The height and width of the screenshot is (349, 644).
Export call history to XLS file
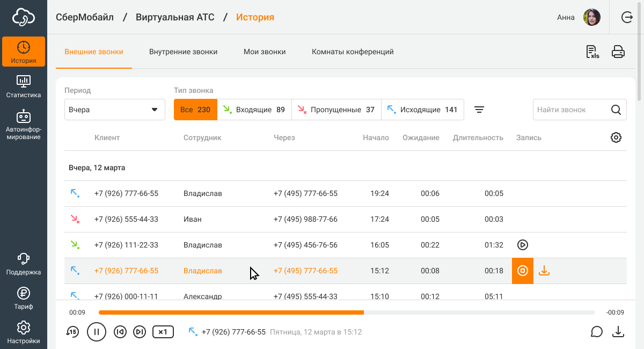(592, 52)
